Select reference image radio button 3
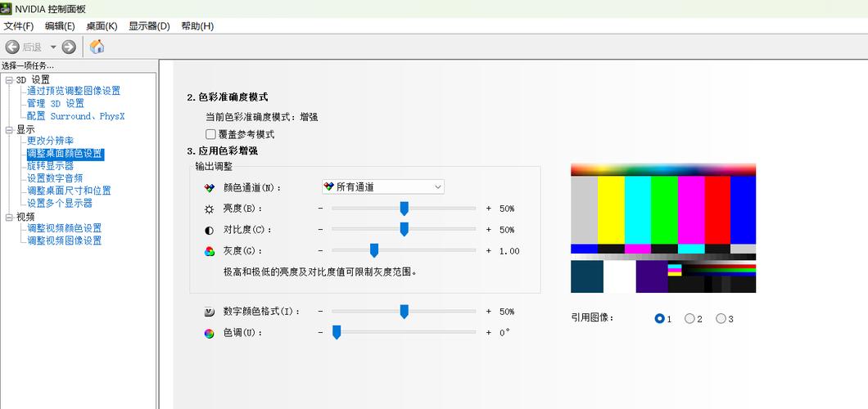This screenshot has height=409, width=868. tap(721, 318)
